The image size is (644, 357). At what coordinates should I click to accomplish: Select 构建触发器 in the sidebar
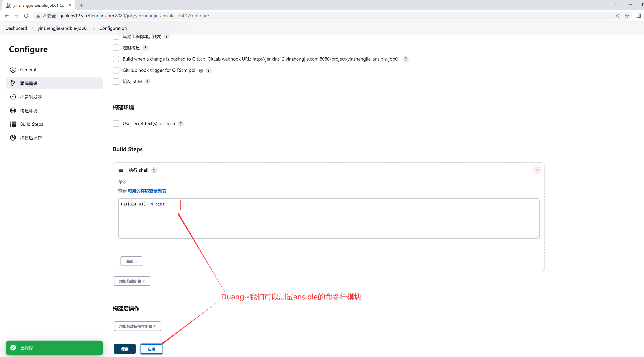pos(31,97)
